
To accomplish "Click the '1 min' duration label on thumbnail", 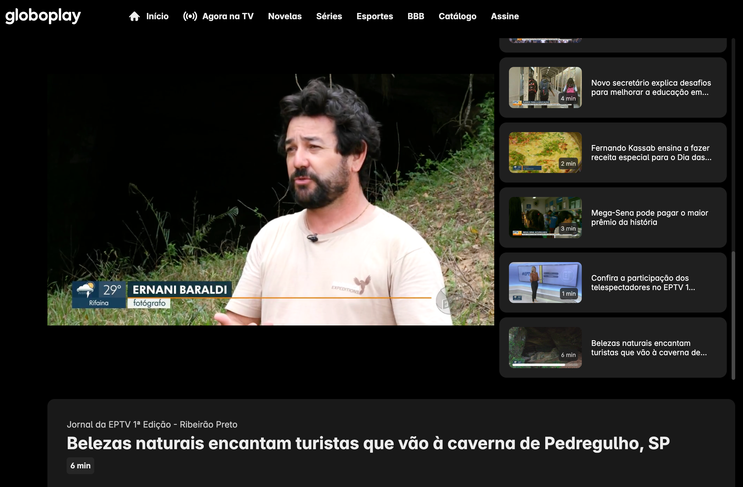I will click(x=568, y=294).
